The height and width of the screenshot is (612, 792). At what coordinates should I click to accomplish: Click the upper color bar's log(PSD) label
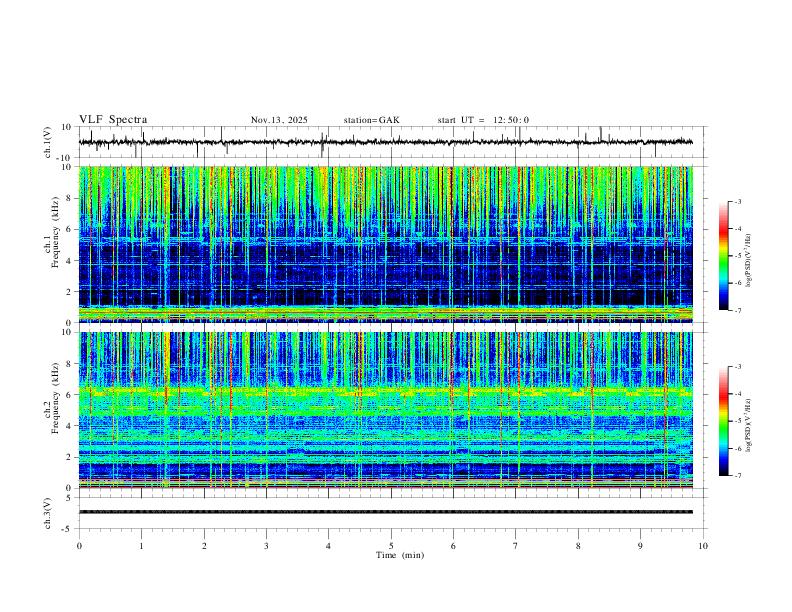click(x=749, y=261)
